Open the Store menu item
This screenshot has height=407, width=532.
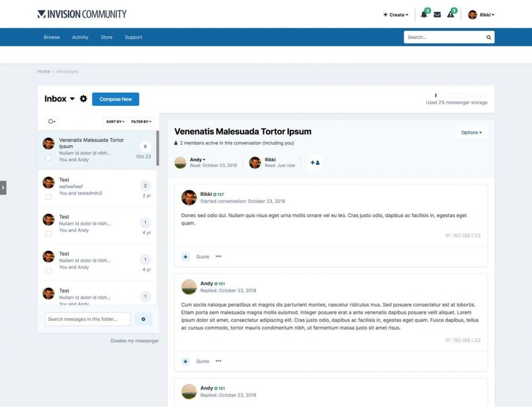106,37
